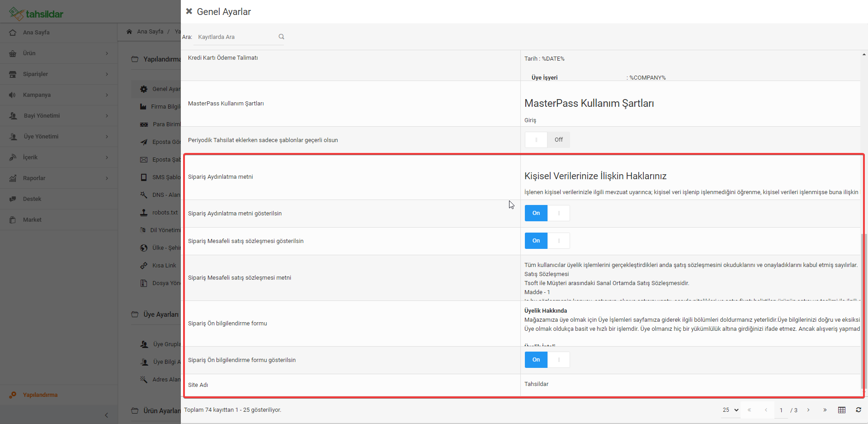Go to last page of records

[x=825, y=410]
